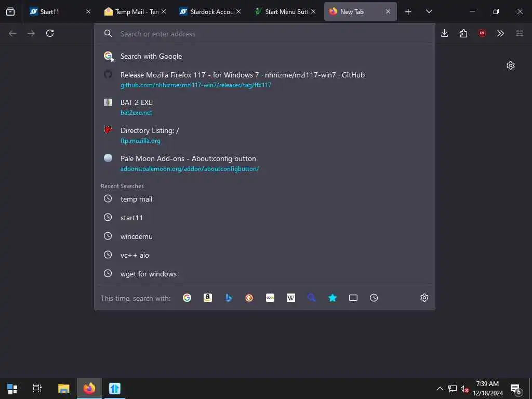This screenshot has width=532, height=399.
Task: Open the Action Center notifications icon
Action: (x=515, y=389)
